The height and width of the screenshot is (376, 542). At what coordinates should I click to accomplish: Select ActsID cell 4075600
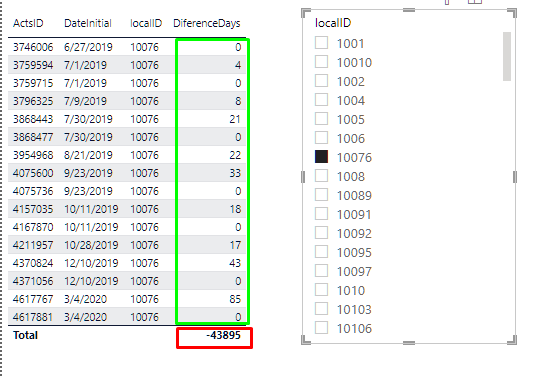33,173
